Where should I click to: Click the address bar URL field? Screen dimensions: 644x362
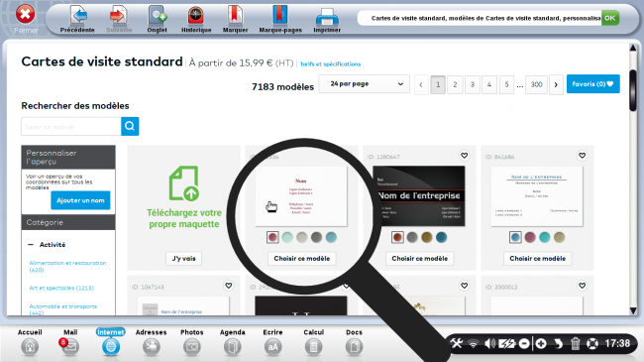[x=480, y=18]
